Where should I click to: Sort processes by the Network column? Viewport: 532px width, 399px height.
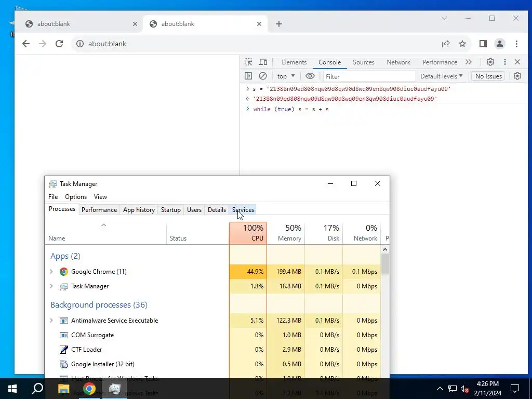pos(362,233)
